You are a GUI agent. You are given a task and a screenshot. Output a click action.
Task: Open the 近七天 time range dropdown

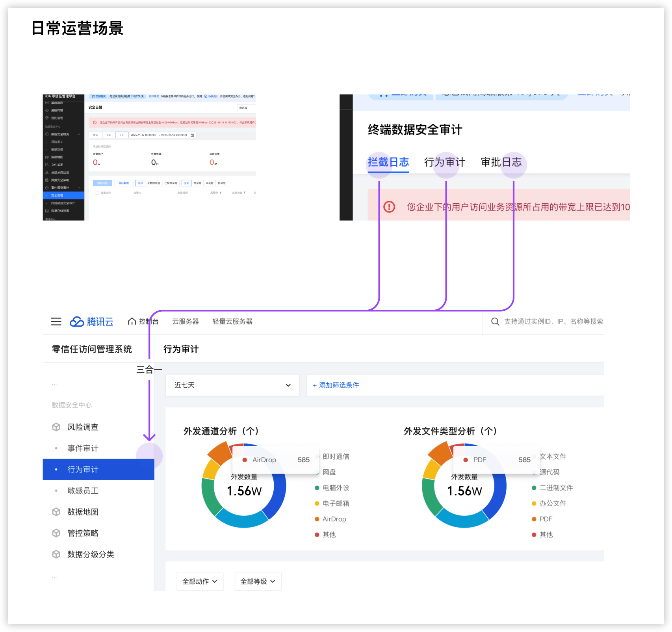(x=232, y=385)
